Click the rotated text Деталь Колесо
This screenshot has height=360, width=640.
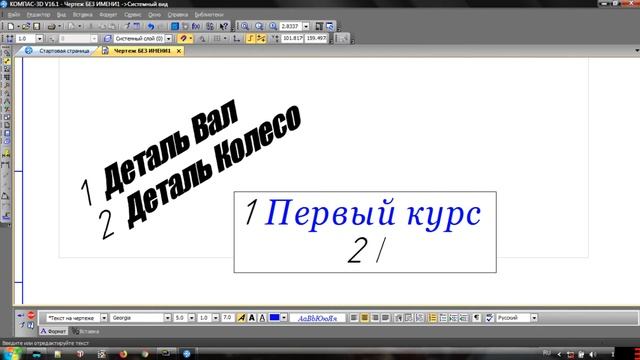pyautogui.click(x=214, y=166)
